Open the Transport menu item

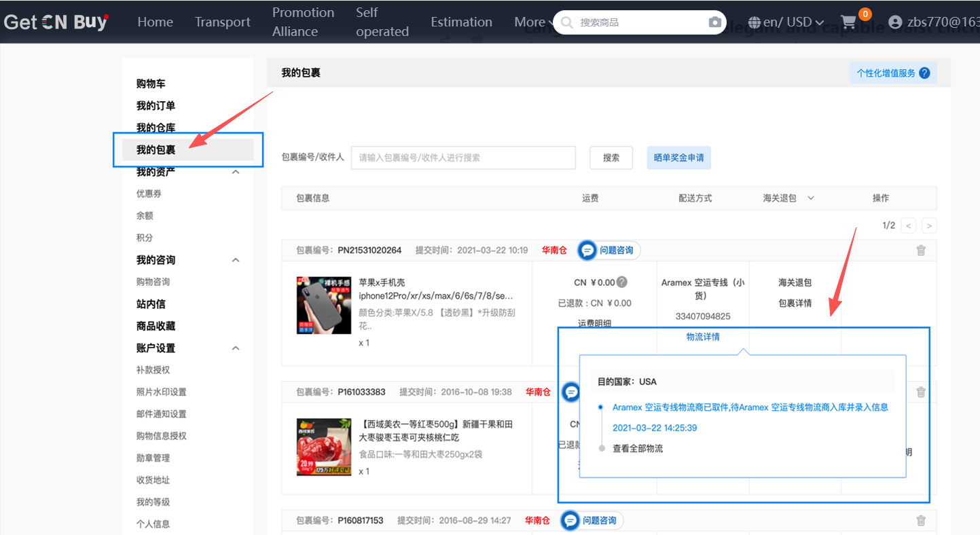click(x=222, y=22)
